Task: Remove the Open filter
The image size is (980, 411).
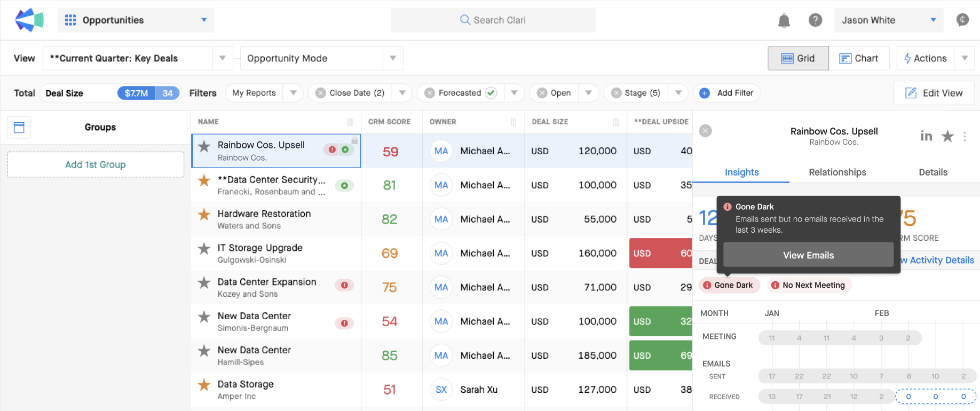Action: click(x=542, y=93)
